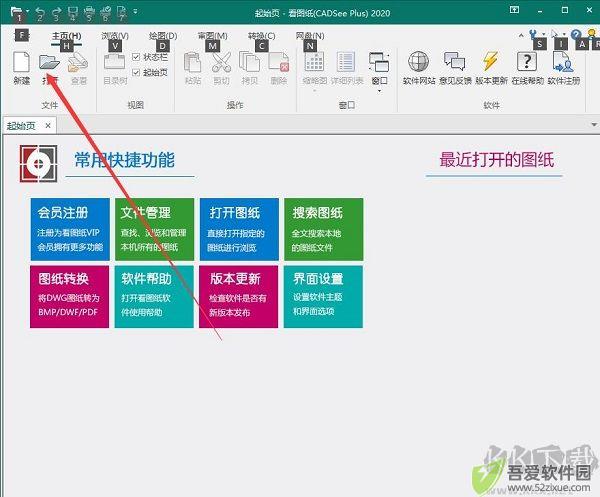
Task: Open the document tab list arrow at far right
Action: (594, 125)
